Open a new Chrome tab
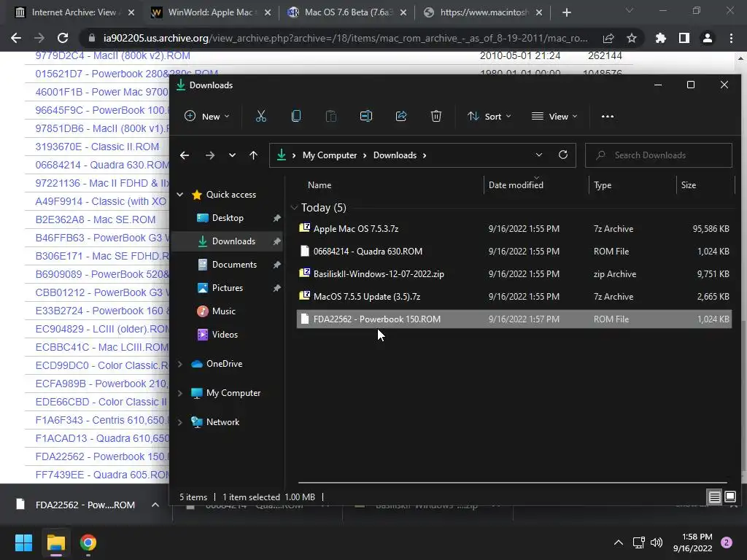 [566, 12]
